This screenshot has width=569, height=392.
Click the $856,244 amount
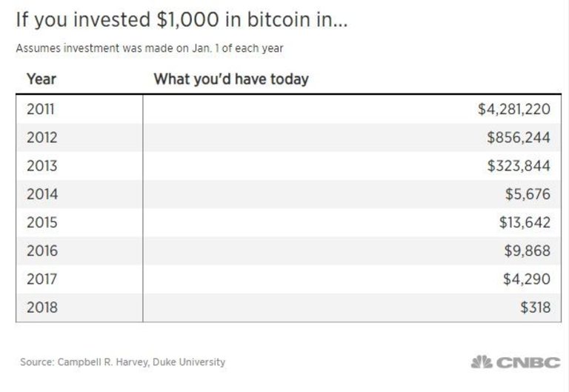[x=519, y=138]
